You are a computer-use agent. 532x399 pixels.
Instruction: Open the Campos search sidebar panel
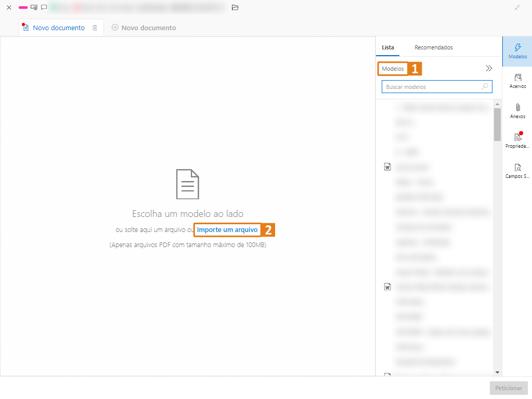click(x=517, y=171)
